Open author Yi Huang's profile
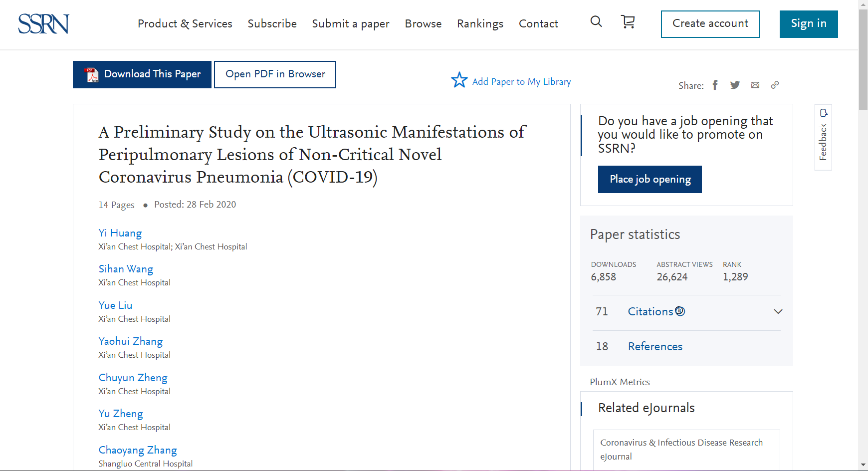The height and width of the screenshot is (471, 868). [120, 233]
